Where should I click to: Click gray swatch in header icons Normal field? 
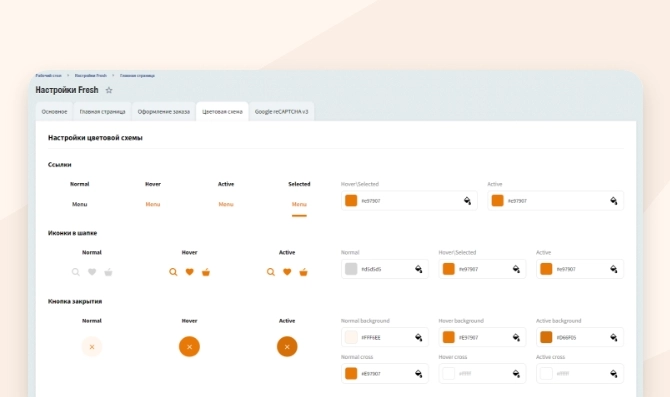(x=351, y=269)
